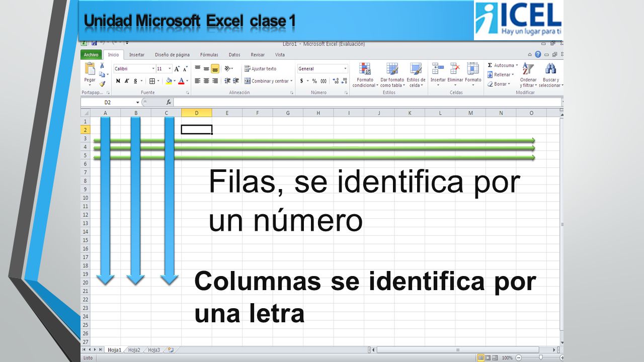
Task: Open the Excel help question mark
Action: (538, 54)
